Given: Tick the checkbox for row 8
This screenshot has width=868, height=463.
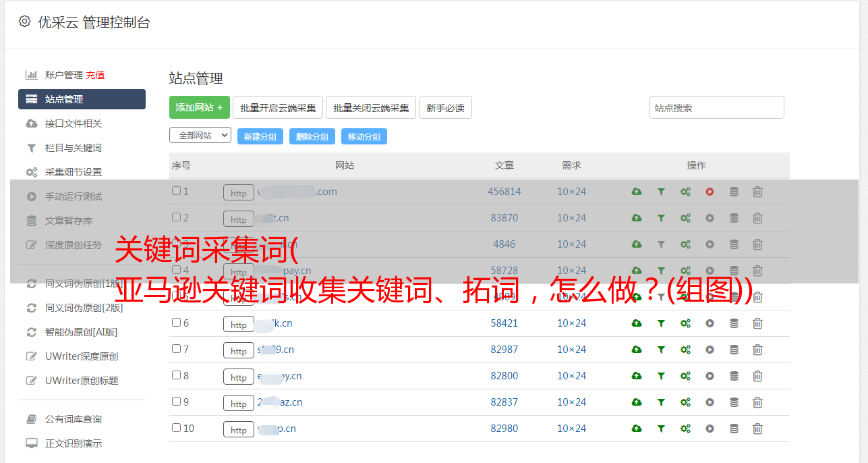Looking at the screenshot, I should 176,375.
